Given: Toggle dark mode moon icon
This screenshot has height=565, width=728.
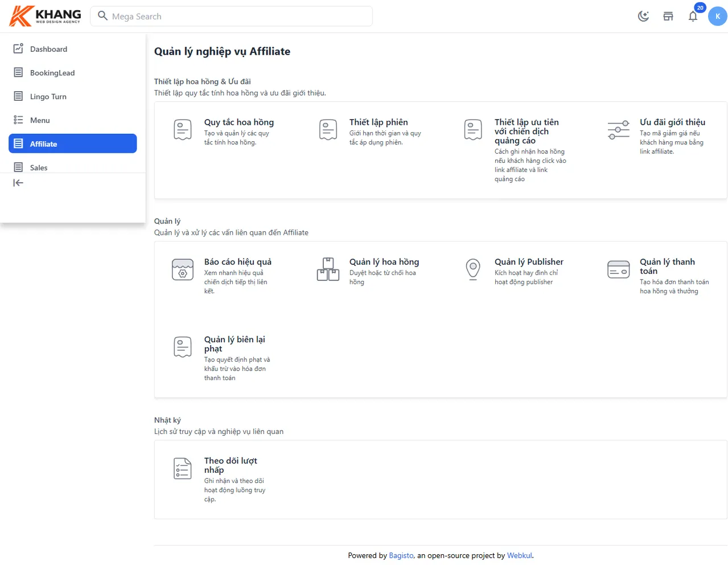Looking at the screenshot, I should 643,16.
